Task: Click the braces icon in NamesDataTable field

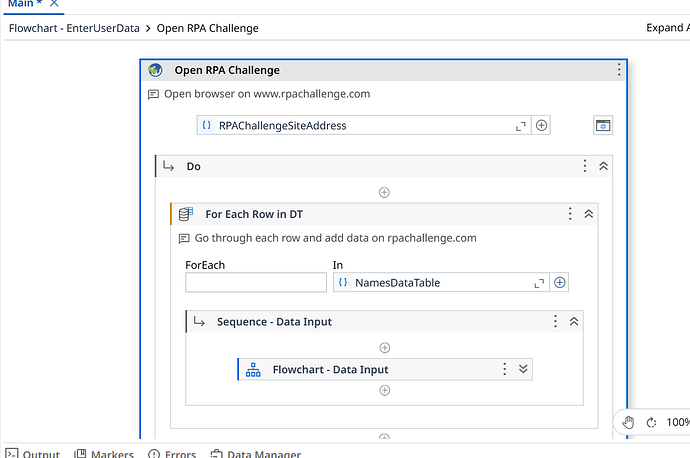Action: 343,282
